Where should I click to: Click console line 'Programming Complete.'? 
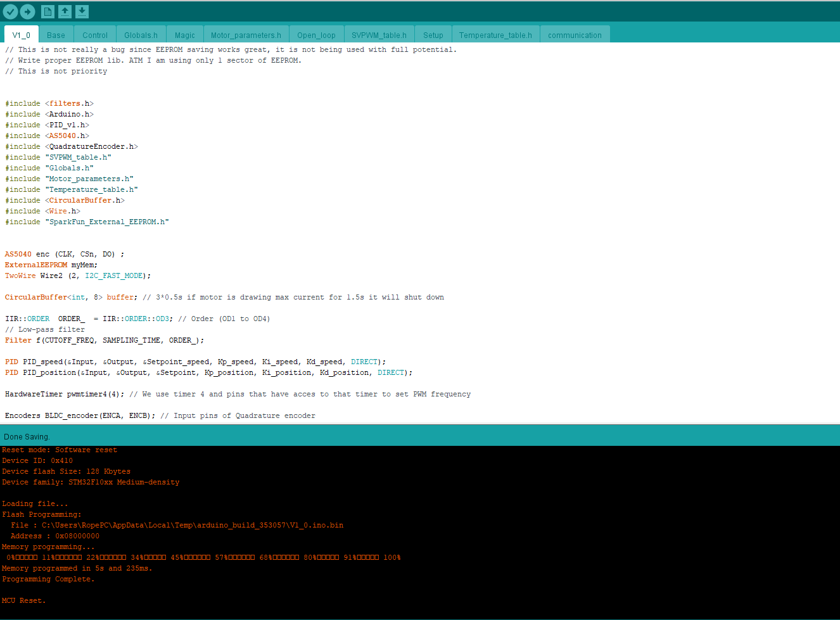coord(48,579)
